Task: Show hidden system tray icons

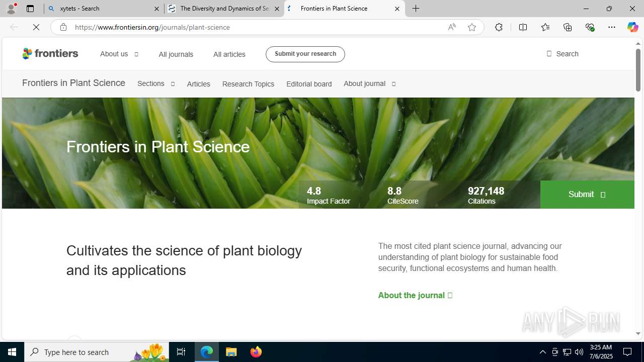Action: [542, 352]
